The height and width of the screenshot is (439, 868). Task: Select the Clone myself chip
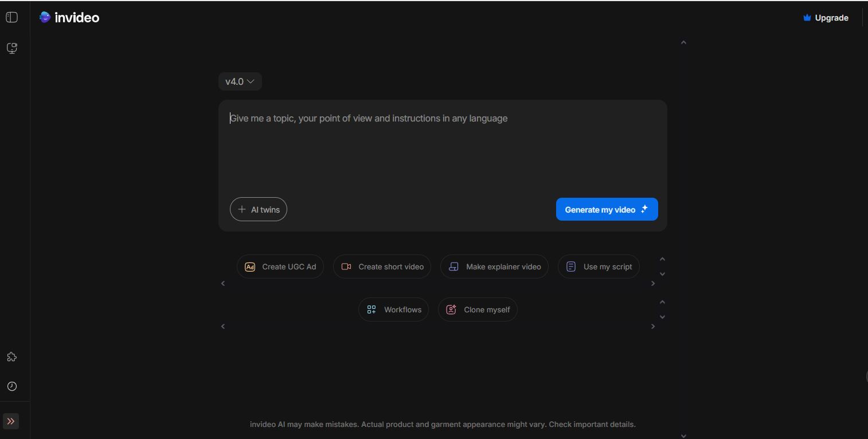click(478, 310)
